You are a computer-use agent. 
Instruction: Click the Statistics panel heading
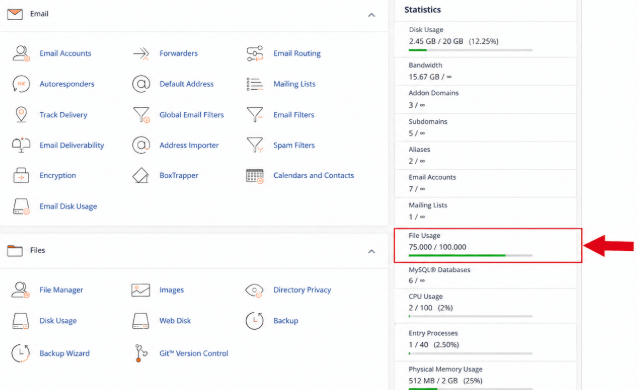422,10
